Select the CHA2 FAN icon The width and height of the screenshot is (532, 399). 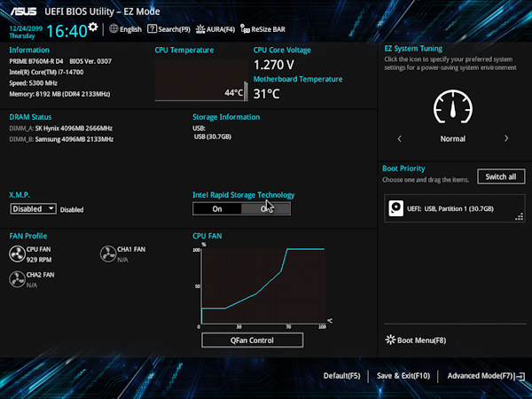(x=17, y=280)
